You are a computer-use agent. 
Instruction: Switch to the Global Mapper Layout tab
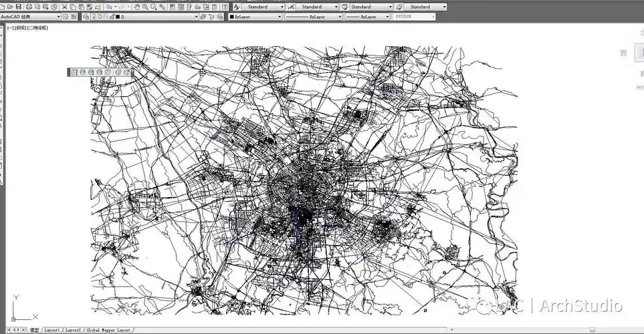[109, 330]
